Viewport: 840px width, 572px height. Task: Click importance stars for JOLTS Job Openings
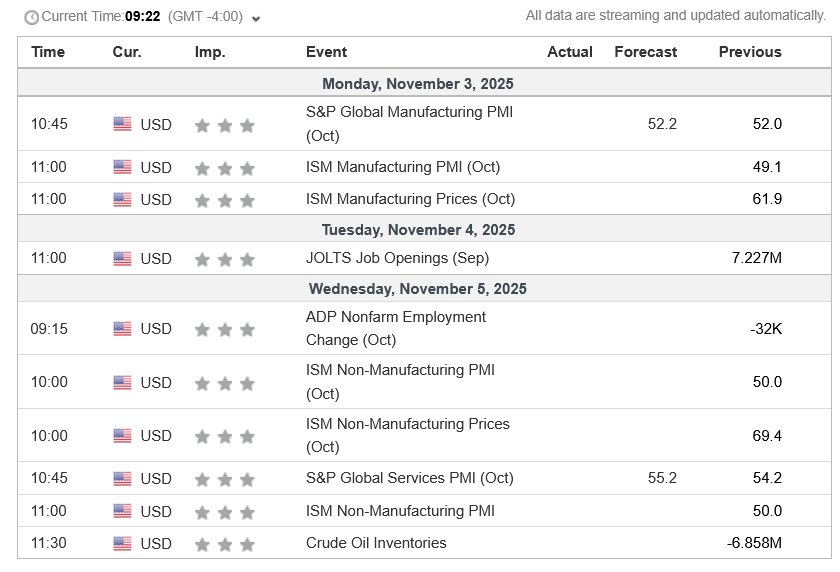(x=225, y=260)
